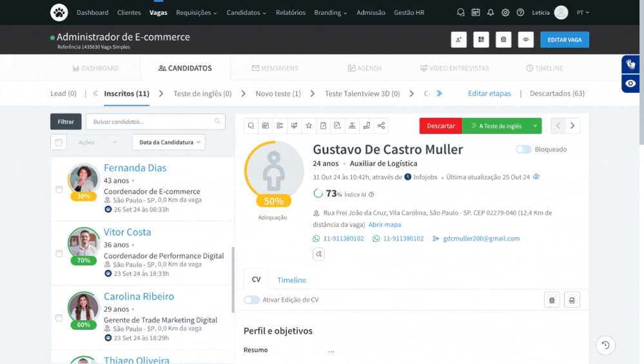Open the Clientes menu item

(129, 13)
